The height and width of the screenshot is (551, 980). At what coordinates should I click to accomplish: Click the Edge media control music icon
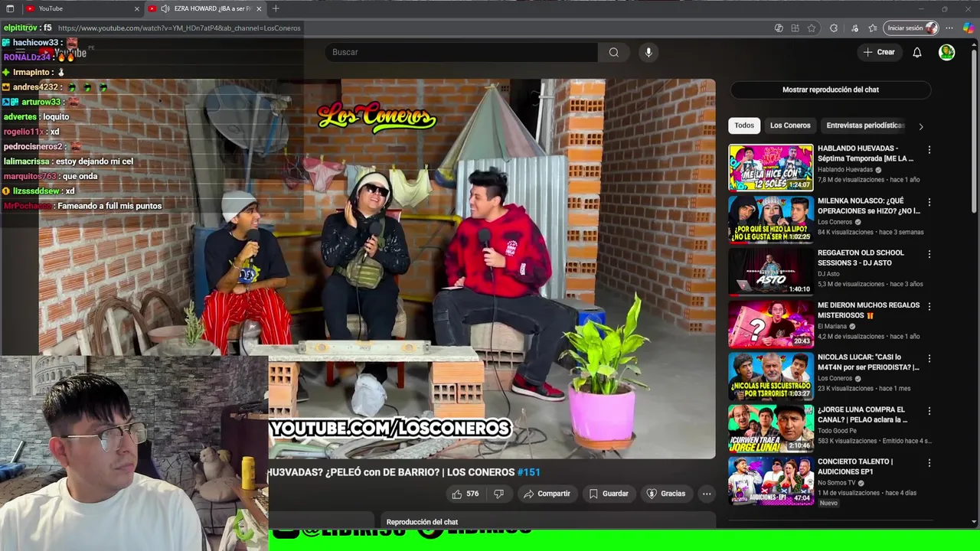coord(854,28)
